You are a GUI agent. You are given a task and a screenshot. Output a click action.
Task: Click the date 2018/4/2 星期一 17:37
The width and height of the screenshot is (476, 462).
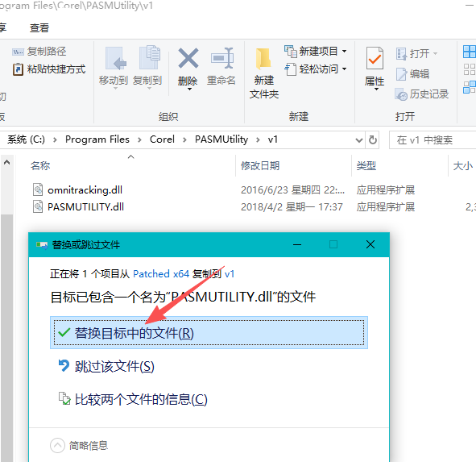click(292, 207)
